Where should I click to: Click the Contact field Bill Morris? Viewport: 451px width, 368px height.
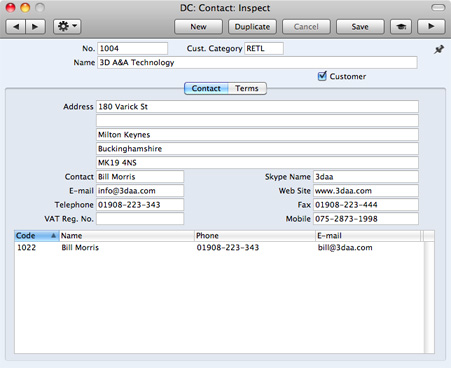140,177
